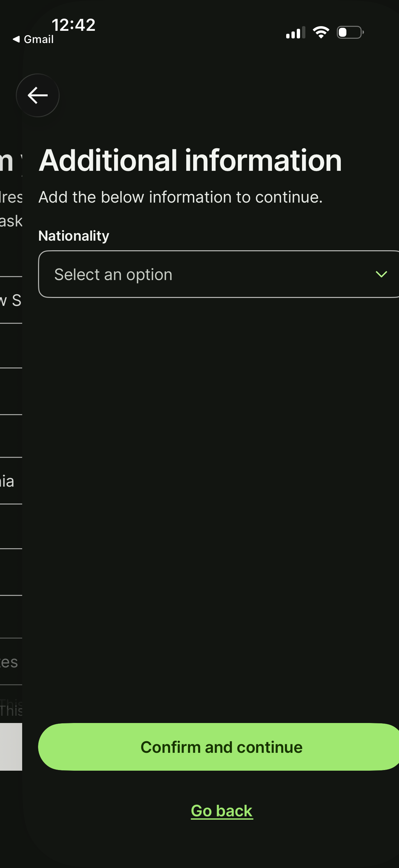Tap the gray button behind the sheet
The image size is (399, 868).
point(11,747)
